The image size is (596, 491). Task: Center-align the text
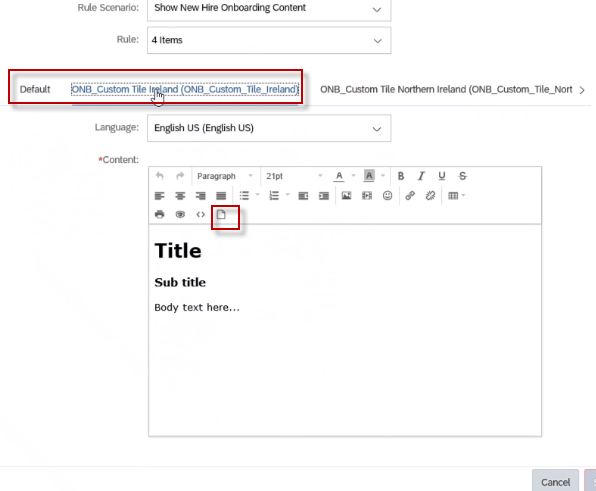coord(180,196)
